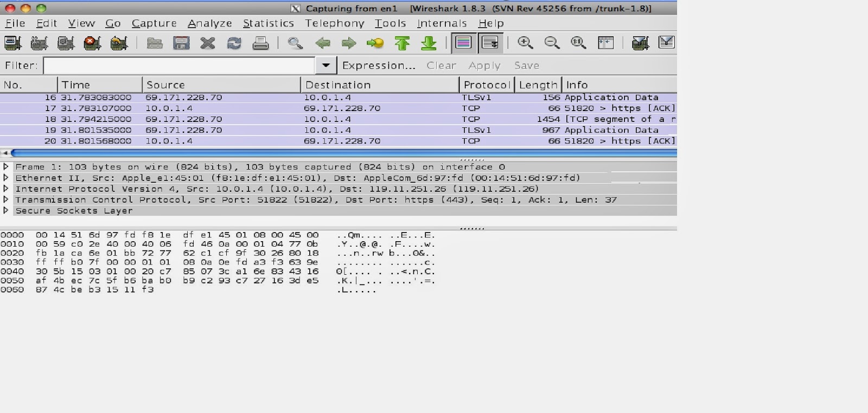Click the Clear filter button

pyautogui.click(x=441, y=66)
